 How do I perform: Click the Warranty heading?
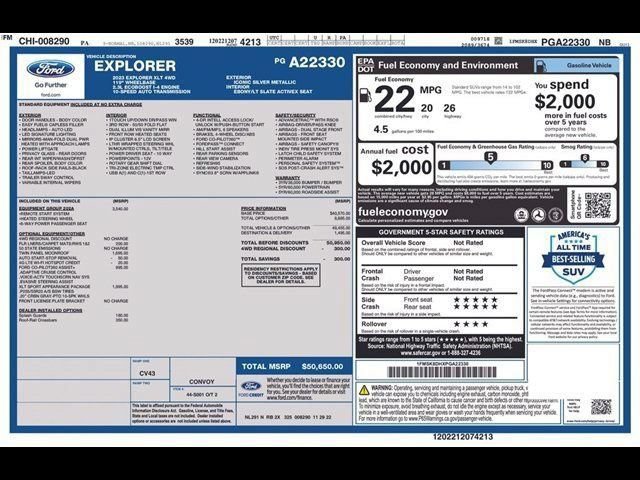click(x=287, y=178)
